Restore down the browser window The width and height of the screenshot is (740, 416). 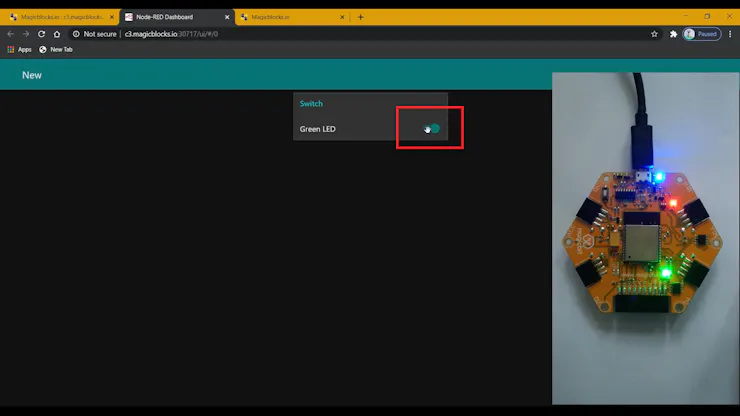coord(707,16)
